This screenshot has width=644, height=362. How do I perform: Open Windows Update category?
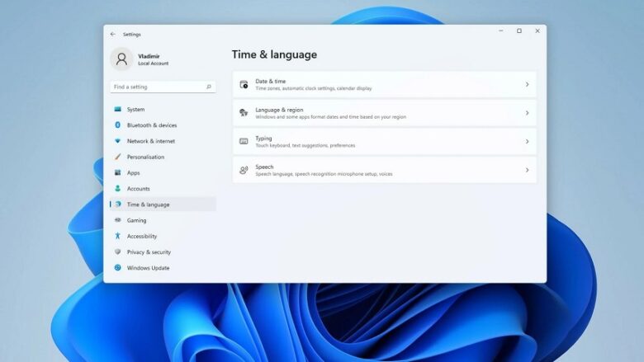163,268
